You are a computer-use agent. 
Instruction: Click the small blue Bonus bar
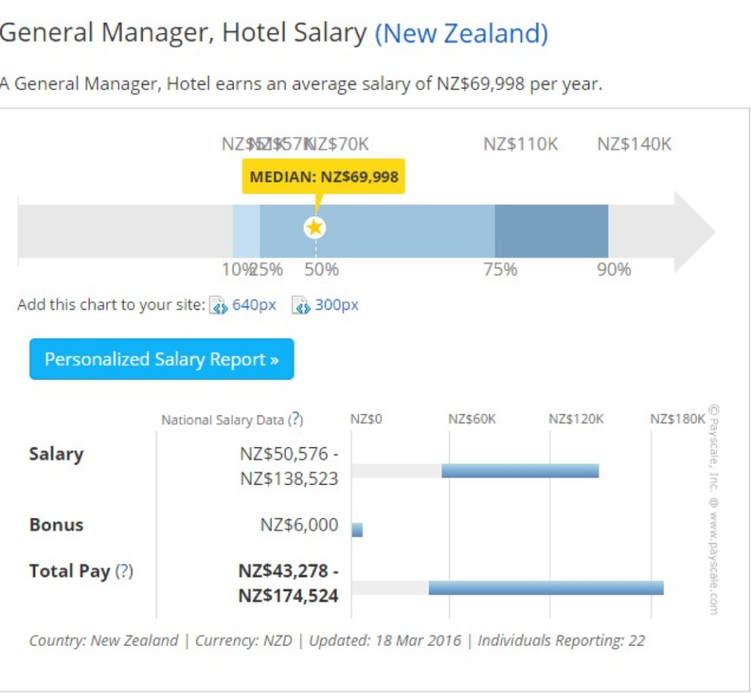point(357,530)
